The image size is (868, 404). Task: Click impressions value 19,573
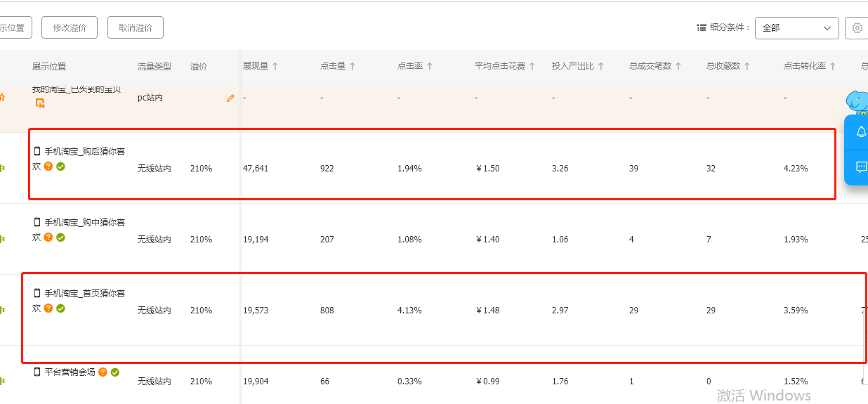tap(256, 311)
